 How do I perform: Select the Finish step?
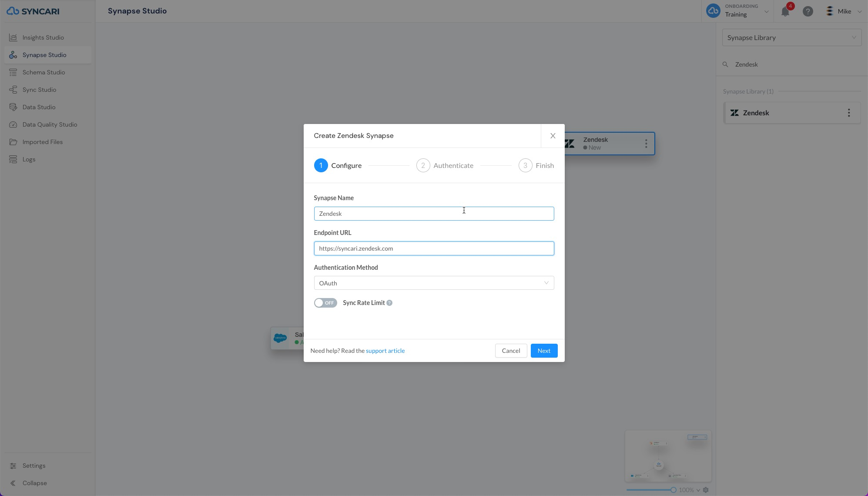tap(536, 165)
